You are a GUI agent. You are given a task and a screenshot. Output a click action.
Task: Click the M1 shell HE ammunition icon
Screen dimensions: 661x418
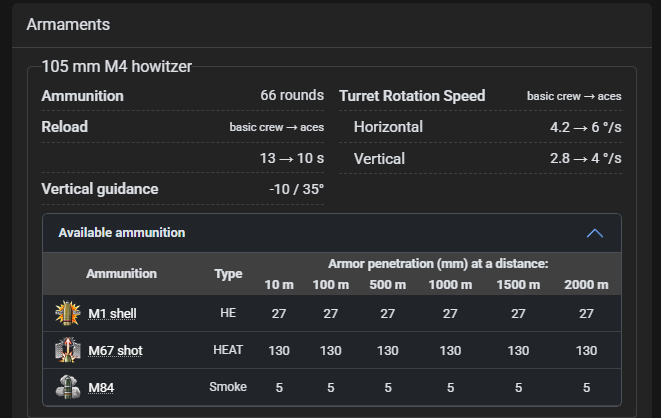(67, 313)
